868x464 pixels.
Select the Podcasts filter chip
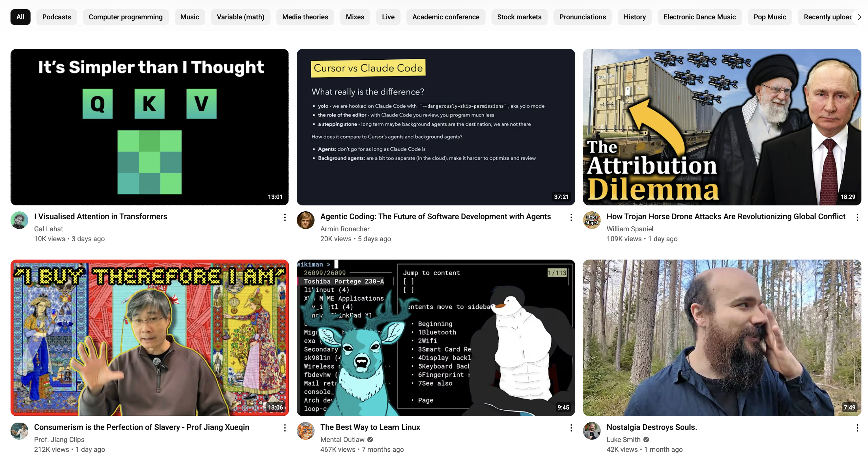56,17
